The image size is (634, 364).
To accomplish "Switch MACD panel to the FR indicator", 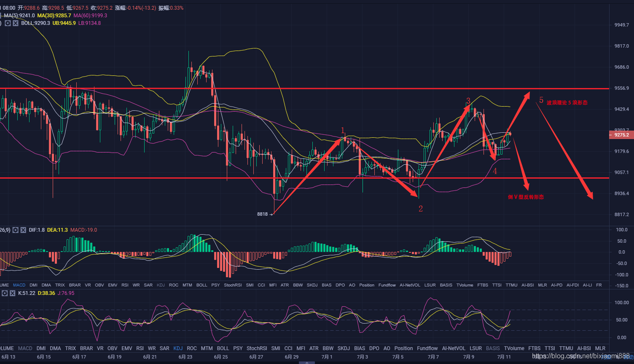I will point(599,285).
